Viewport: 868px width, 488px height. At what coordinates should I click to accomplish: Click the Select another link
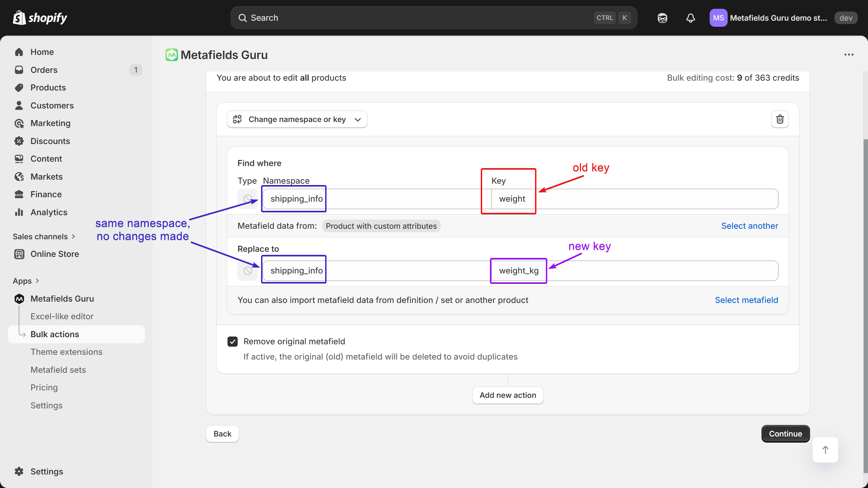pyautogui.click(x=749, y=226)
